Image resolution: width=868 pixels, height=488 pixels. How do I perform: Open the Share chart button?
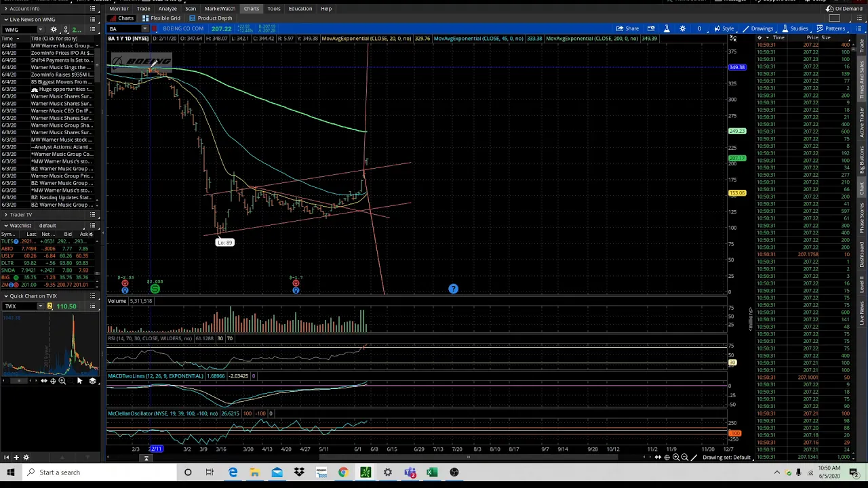[627, 28]
